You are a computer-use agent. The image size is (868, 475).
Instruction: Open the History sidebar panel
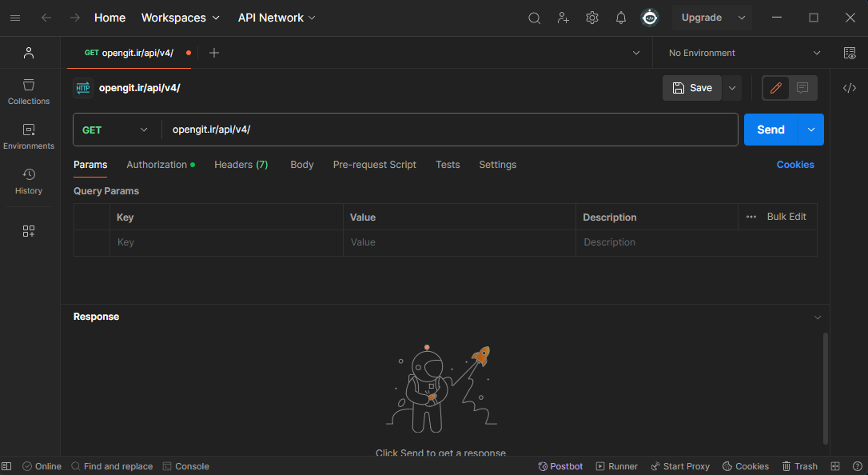tap(29, 181)
